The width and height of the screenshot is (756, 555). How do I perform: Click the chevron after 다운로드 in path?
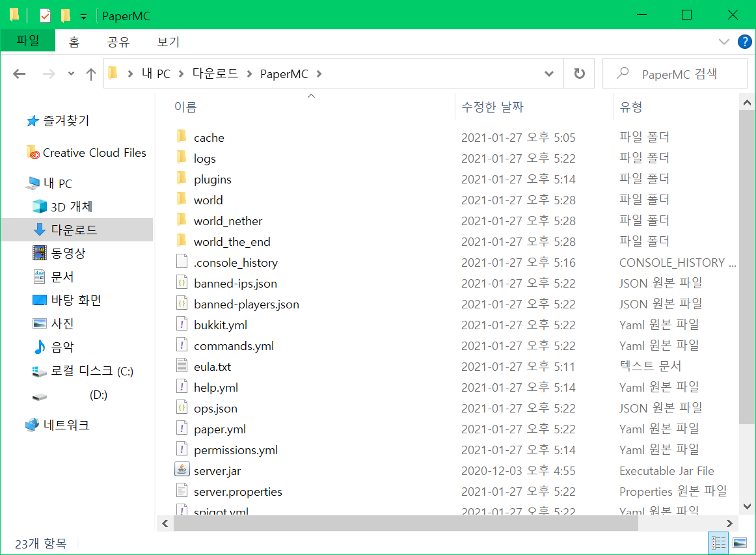pyautogui.click(x=249, y=74)
